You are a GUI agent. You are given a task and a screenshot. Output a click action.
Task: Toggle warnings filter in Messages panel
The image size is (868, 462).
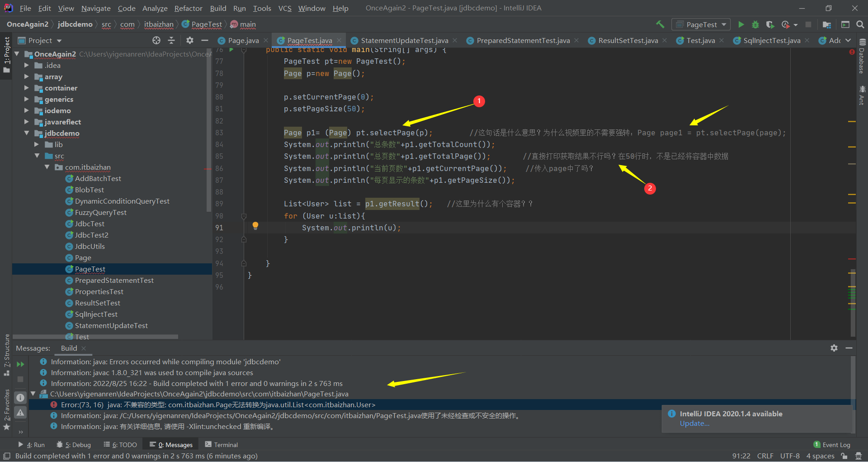click(x=20, y=413)
